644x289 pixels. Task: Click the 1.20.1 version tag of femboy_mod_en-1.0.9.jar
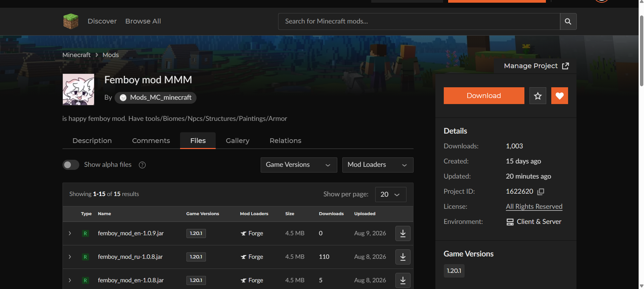point(196,233)
